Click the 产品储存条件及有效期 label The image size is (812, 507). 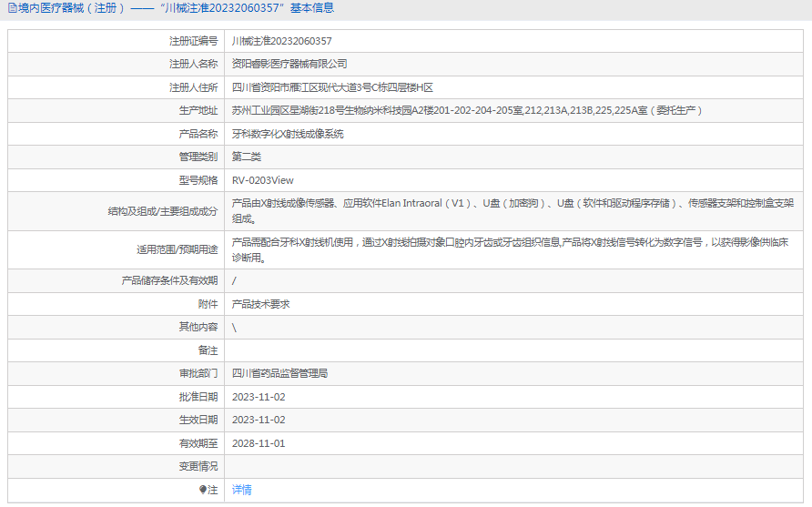pyautogui.click(x=170, y=280)
